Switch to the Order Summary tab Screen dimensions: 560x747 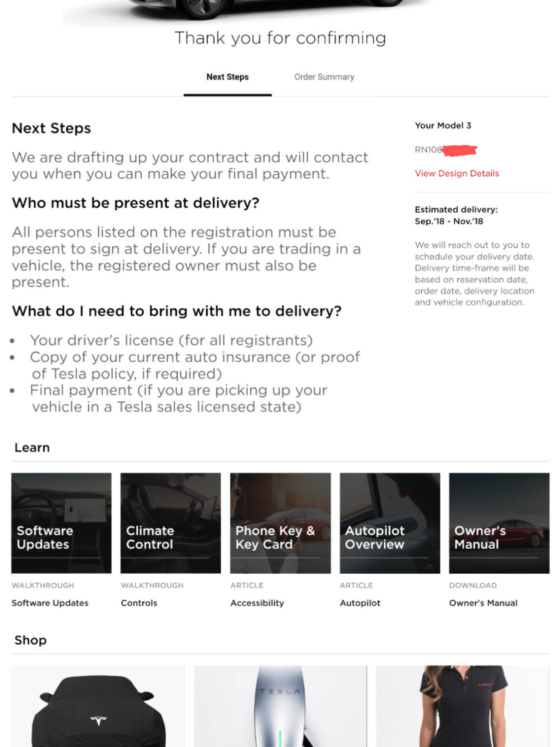coord(324,77)
